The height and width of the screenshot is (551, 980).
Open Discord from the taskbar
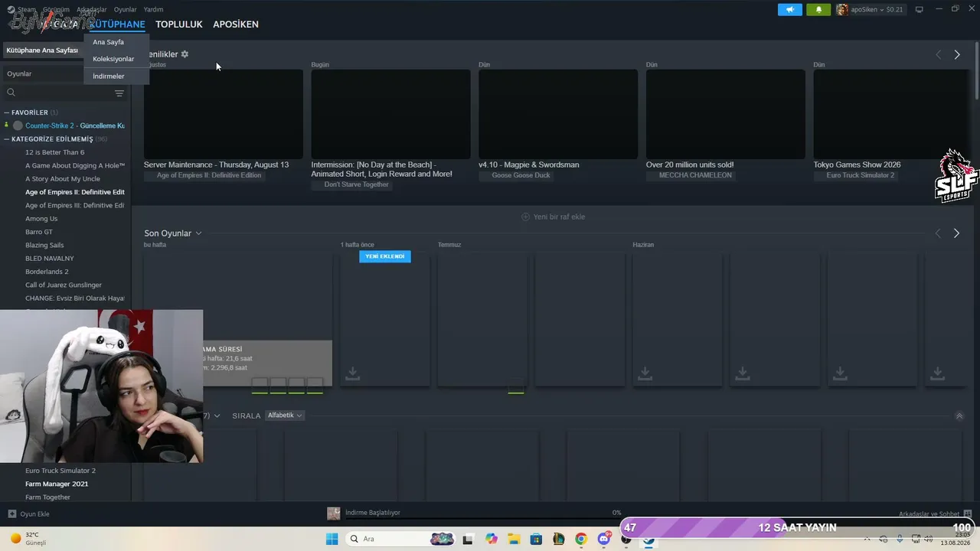(604, 539)
